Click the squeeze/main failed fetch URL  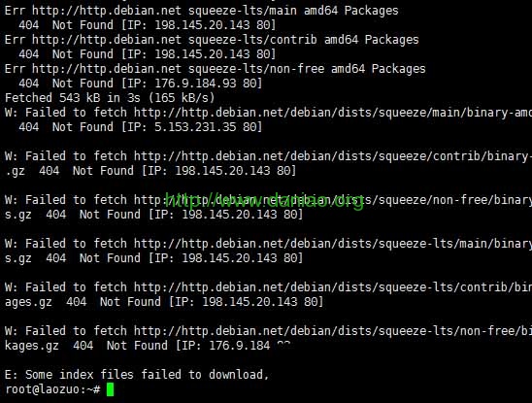(x=333, y=113)
